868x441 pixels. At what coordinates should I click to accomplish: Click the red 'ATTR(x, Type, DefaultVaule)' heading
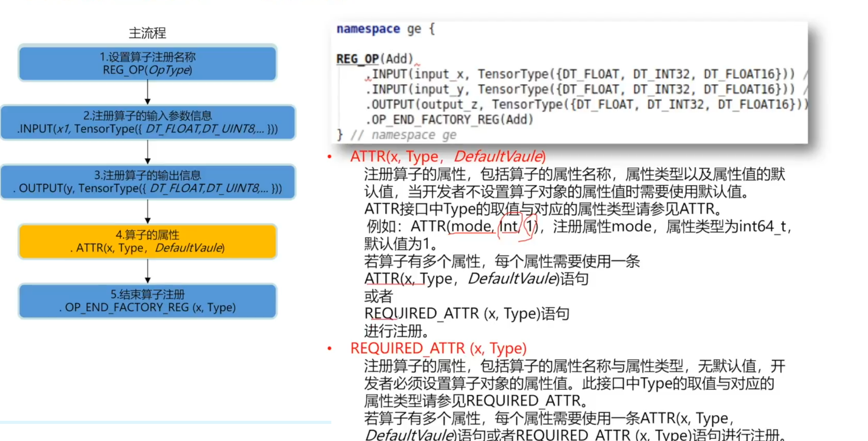[448, 156]
